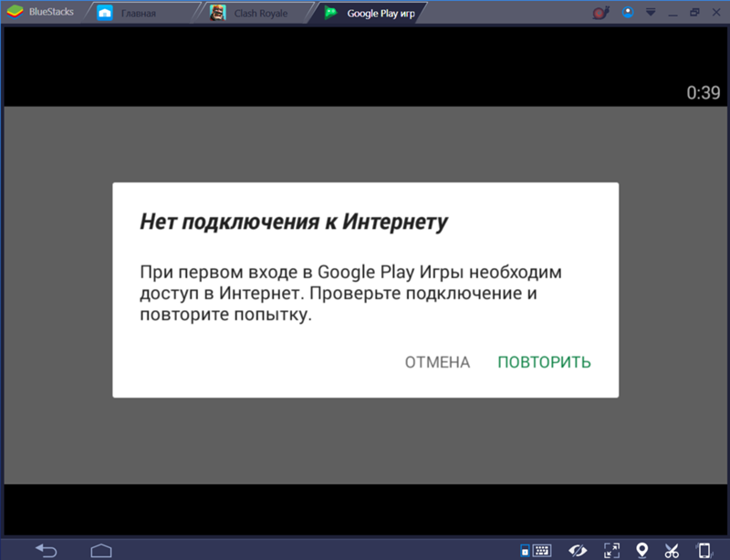This screenshot has height=560, width=730.
Task: Open fullscreen mode with the resize icon
Action: pos(610,549)
